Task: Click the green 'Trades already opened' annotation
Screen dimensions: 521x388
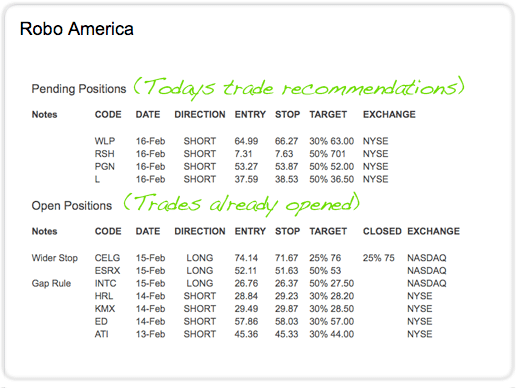Action: [242, 204]
